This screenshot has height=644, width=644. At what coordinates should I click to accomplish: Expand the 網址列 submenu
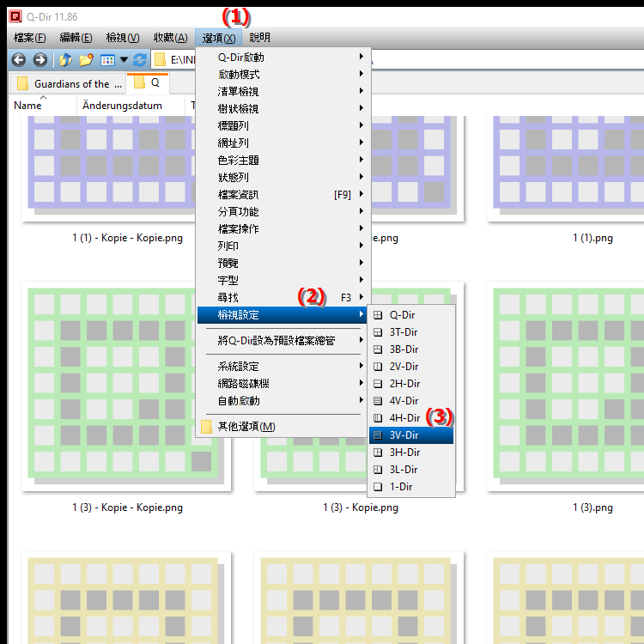click(283, 143)
